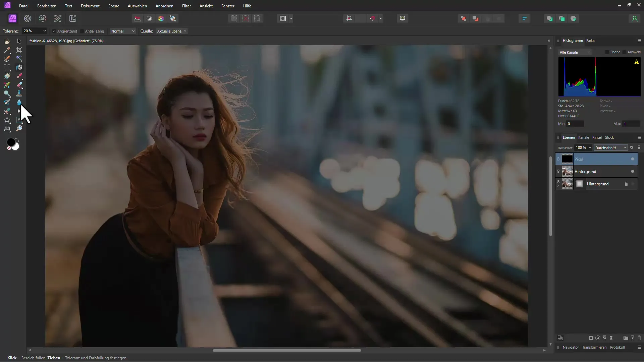
Task: Select the Selection Brush tool
Action: [x=7, y=59]
